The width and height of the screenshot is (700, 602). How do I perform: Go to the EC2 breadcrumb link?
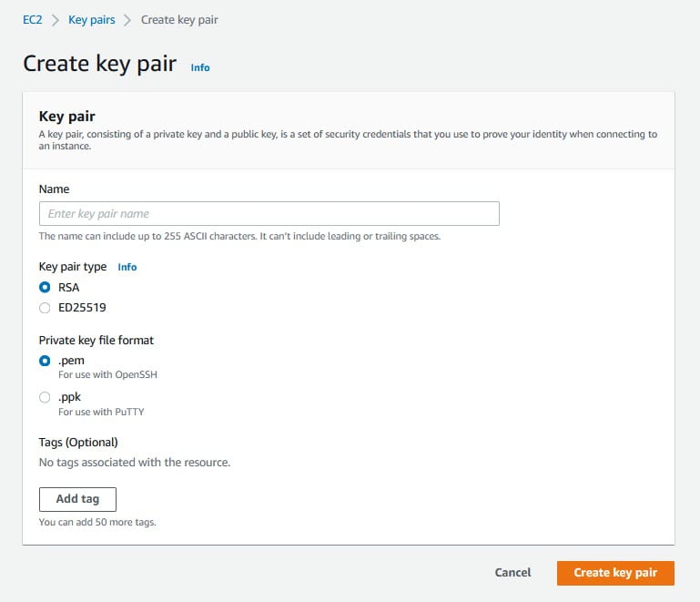(x=32, y=20)
